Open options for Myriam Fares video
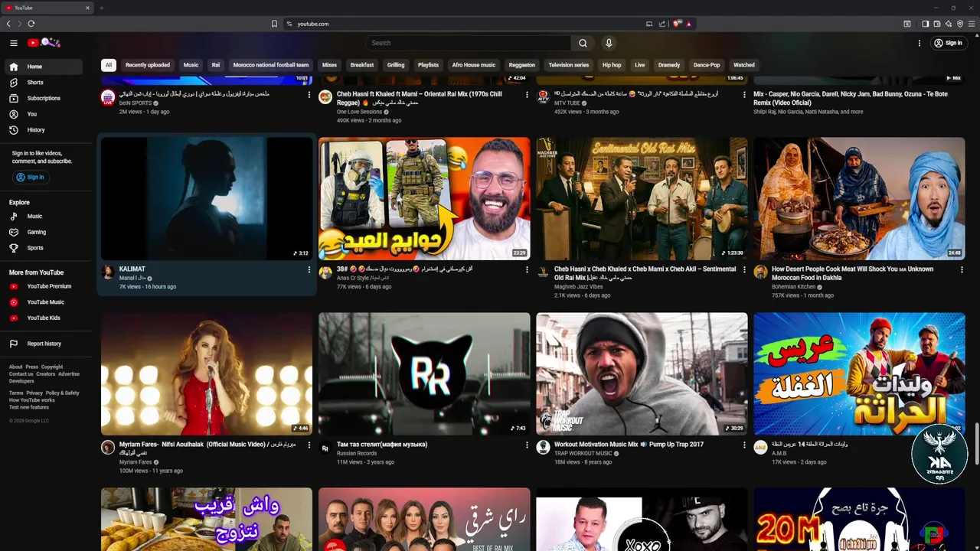980x551 pixels. point(309,445)
